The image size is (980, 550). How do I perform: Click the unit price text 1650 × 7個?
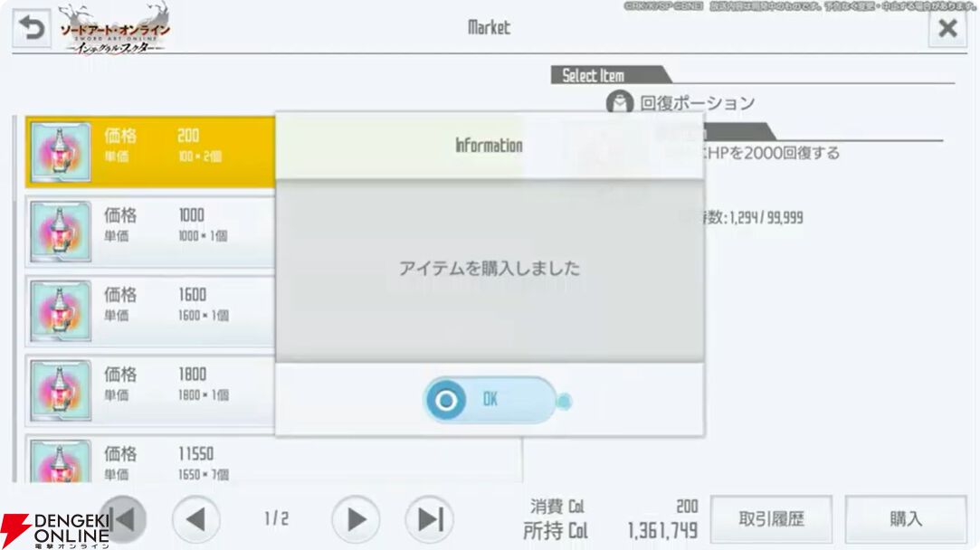[x=203, y=474]
